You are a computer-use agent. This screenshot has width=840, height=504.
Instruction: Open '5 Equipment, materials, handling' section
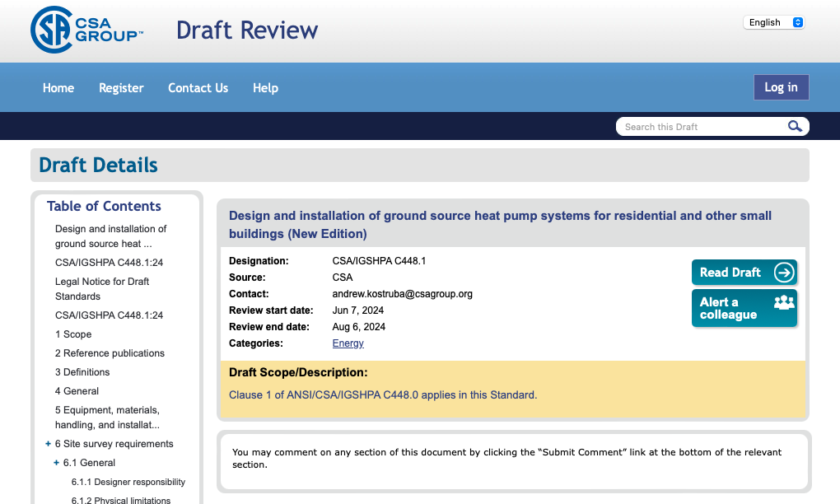pos(108,418)
